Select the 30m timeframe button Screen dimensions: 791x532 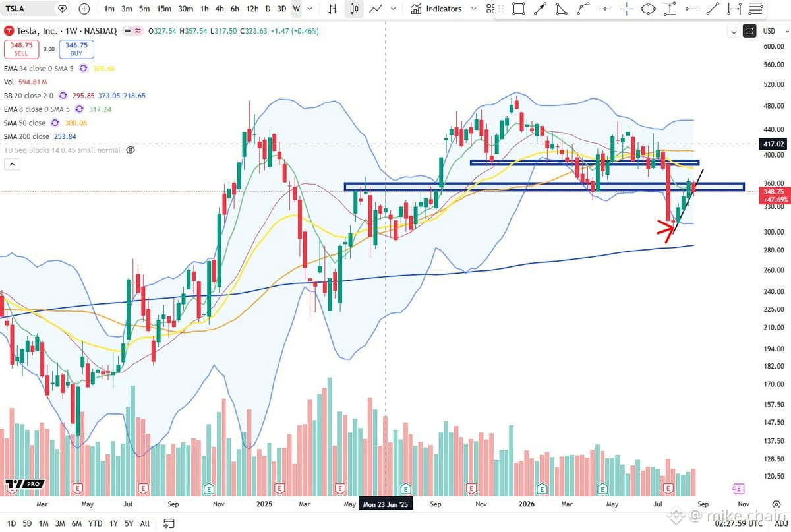pyautogui.click(x=186, y=9)
